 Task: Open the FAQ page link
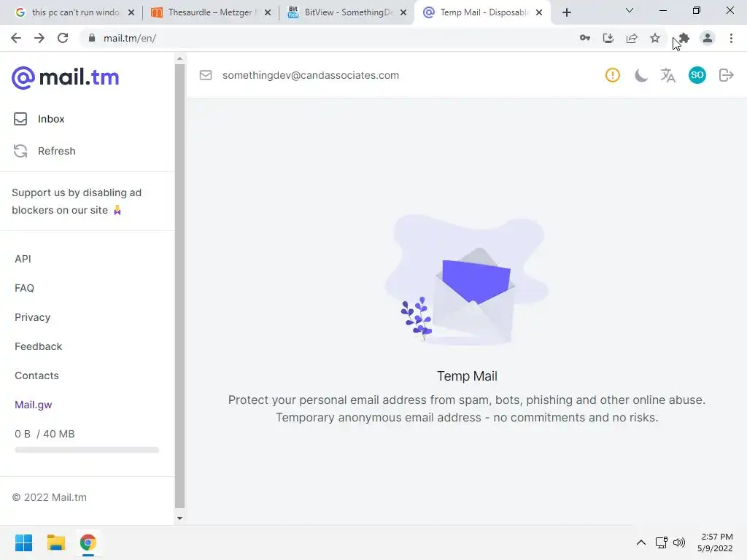[x=24, y=288]
